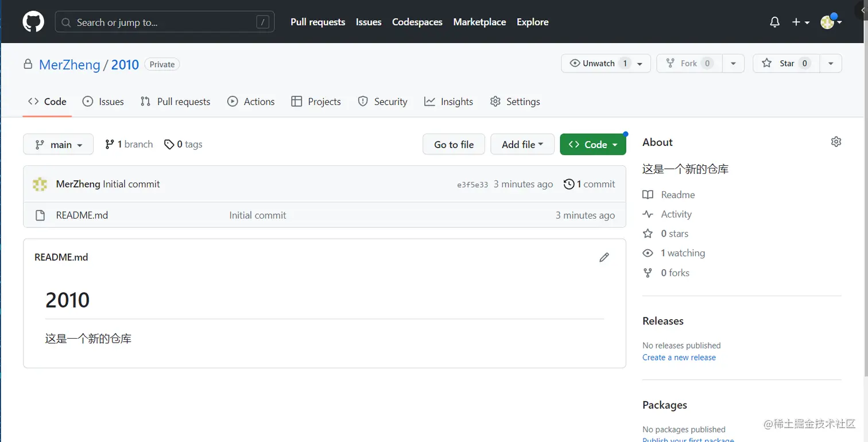
Task: Click the slash shortcut key icon
Action: point(262,22)
